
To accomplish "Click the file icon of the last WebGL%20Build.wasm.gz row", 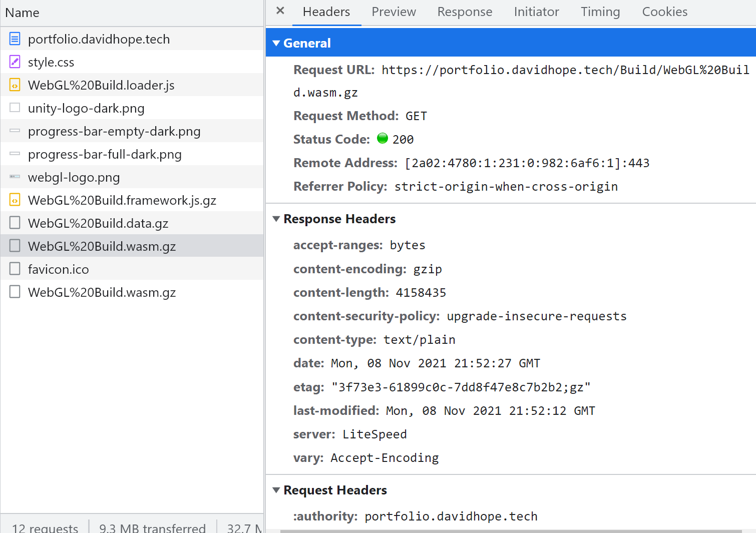I will 15,292.
